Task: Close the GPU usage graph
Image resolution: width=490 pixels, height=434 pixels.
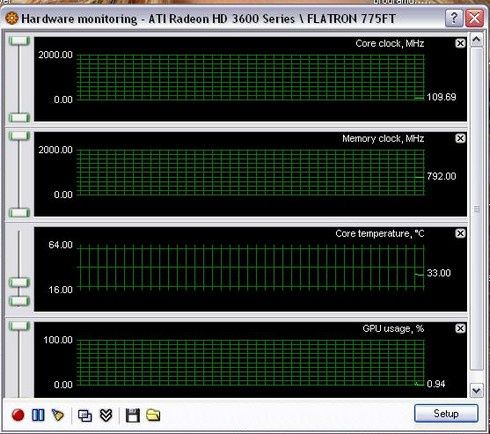Action: pos(460,329)
